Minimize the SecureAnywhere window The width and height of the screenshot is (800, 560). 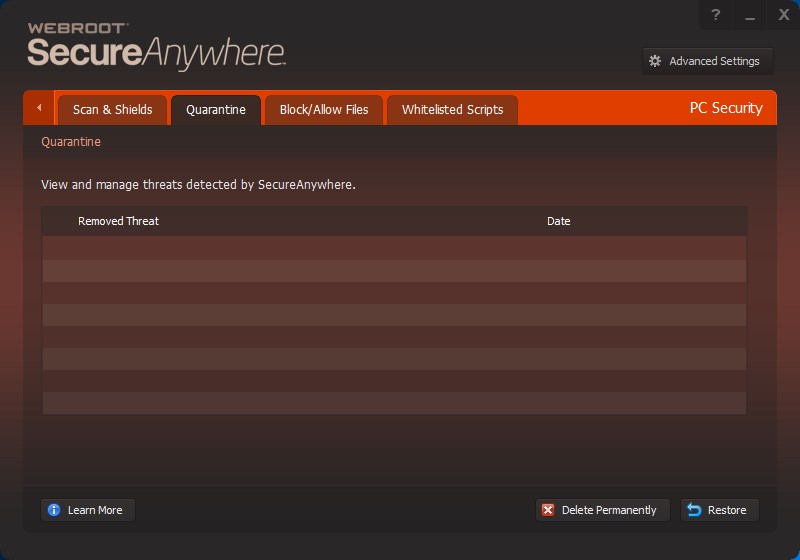coord(749,15)
